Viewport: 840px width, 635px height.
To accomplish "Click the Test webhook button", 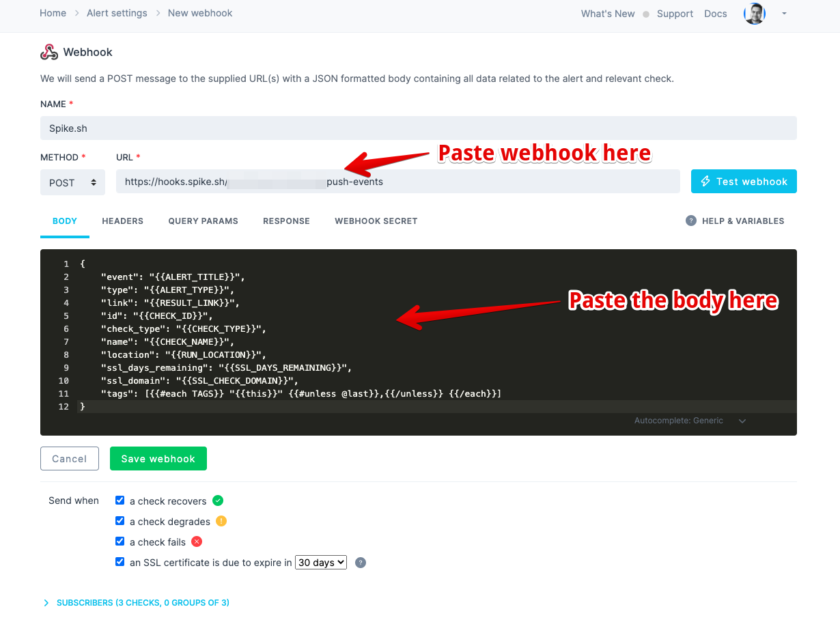I will [x=744, y=182].
